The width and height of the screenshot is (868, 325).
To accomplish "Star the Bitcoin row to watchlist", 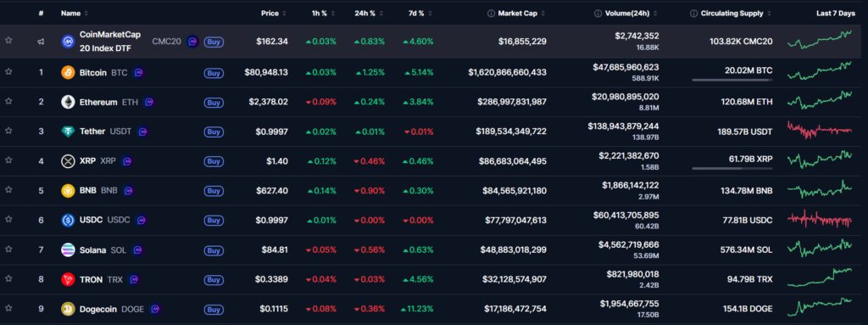I will (8, 72).
